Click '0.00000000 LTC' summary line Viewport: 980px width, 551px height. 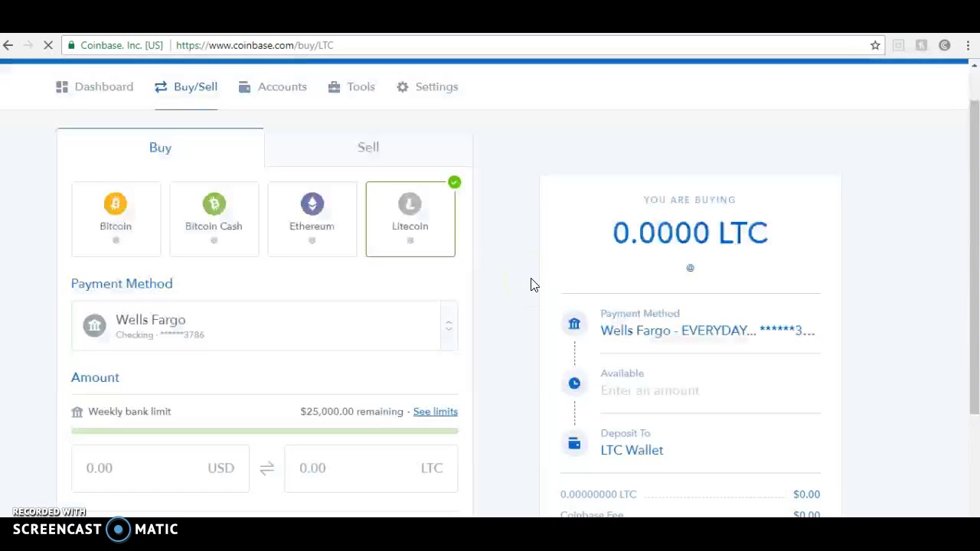click(x=598, y=494)
